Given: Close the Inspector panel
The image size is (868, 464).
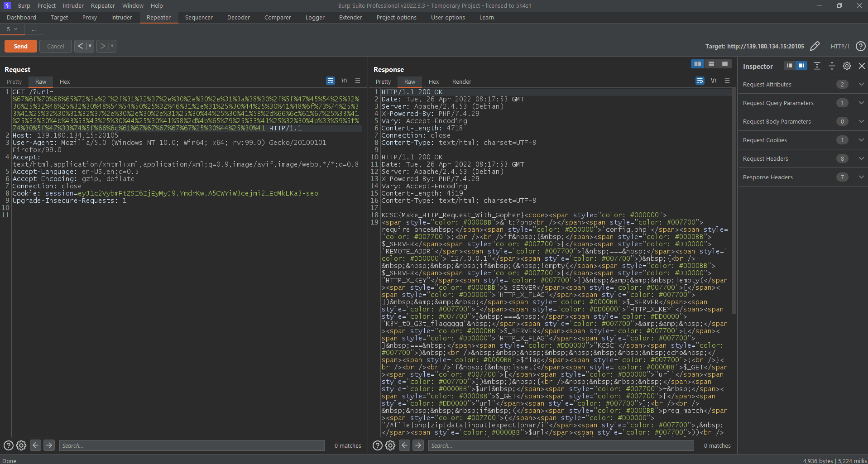Looking at the screenshot, I should pyautogui.click(x=862, y=66).
